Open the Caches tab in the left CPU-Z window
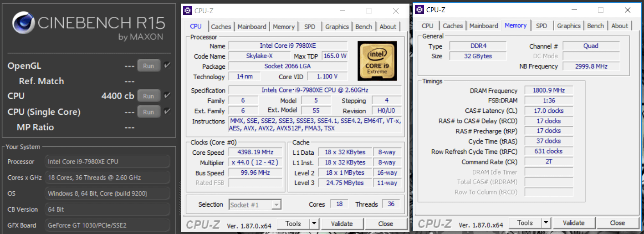Viewport: 644px width, 234px height. pyautogui.click(x=221, y=27)
